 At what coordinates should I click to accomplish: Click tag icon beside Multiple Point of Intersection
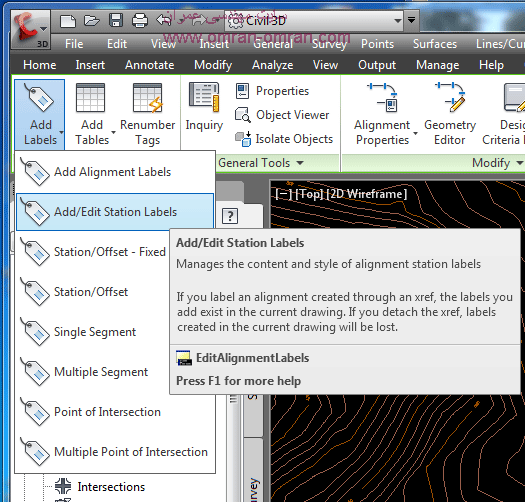coord(35,452)
